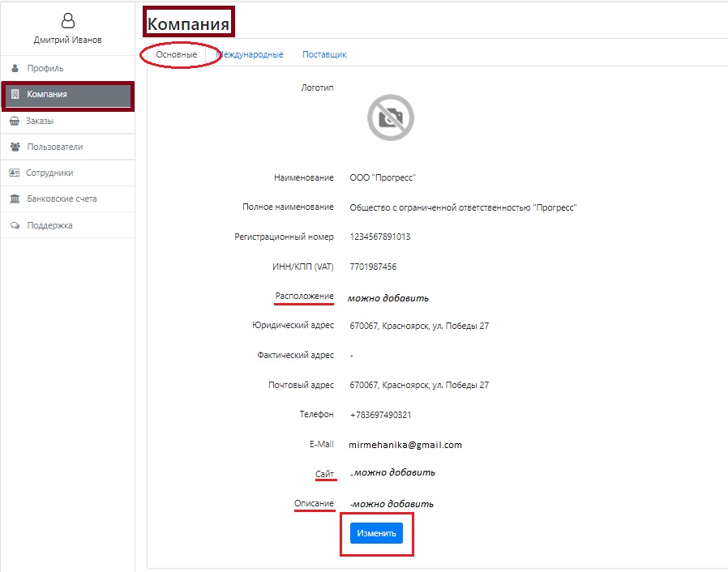This screenshot has height=572, width=728.
Task: Click the Полное наименование label
Action: point(288,207)
